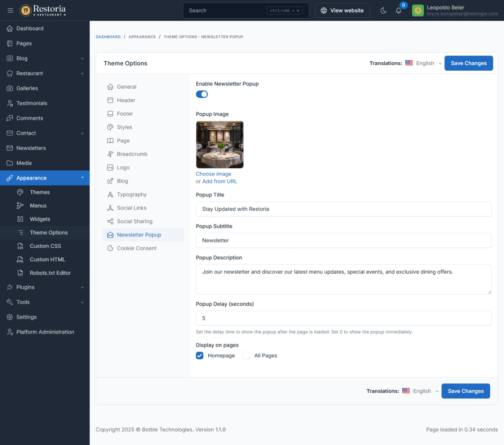Click the hamburger menu icon
This screenshot has height=445, width=504.
pos(10,11)
